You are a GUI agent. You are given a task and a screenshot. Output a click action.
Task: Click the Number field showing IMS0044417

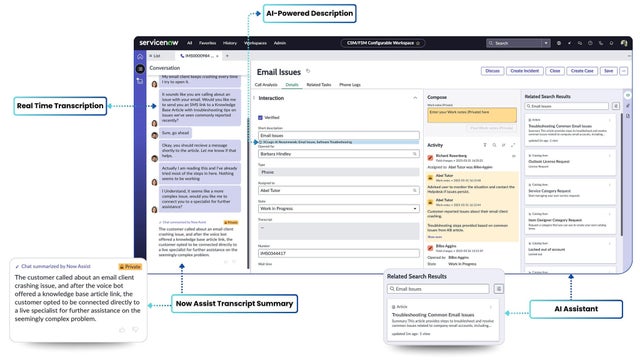[x=339, y=253]
